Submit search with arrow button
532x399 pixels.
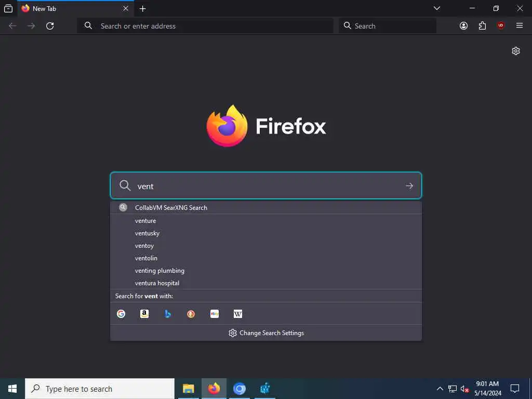tap(409, 186)
